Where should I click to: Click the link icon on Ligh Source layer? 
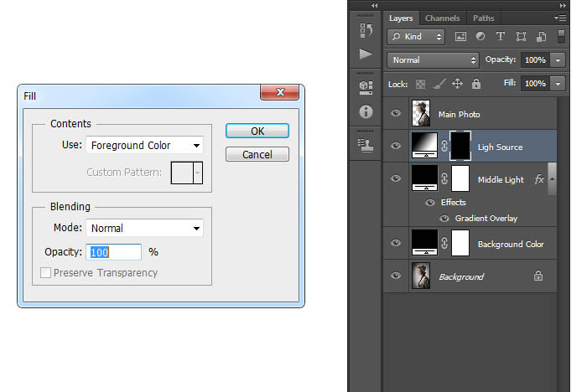point(444,146)
